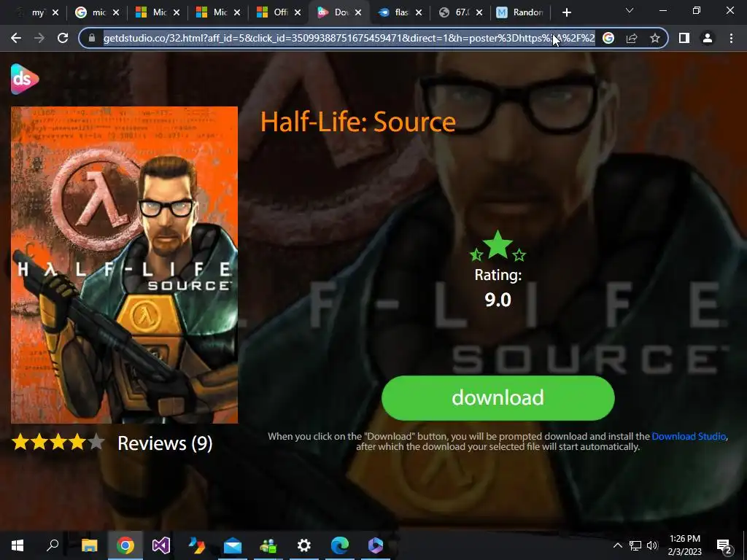The width and height of the screenshot is (747, 560).
Task: Click the Half-Life: Source title
Action: point(357,122)
